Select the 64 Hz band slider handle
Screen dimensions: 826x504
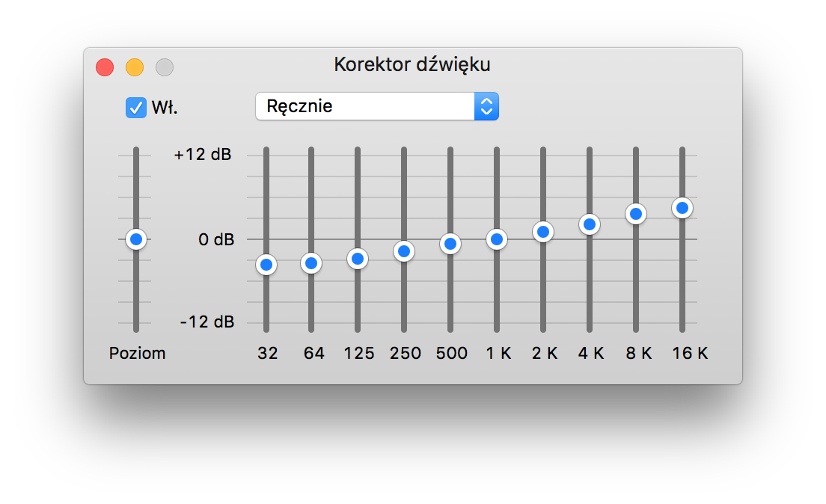coord(311,263)
